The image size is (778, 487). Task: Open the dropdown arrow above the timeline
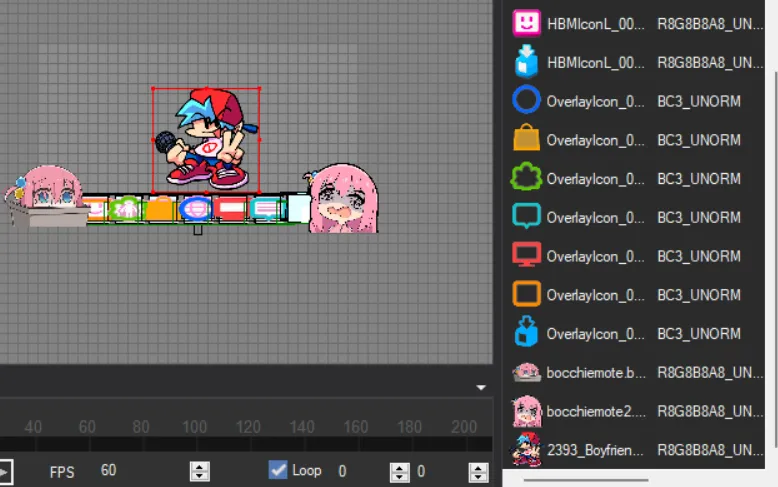pos(481,387)
